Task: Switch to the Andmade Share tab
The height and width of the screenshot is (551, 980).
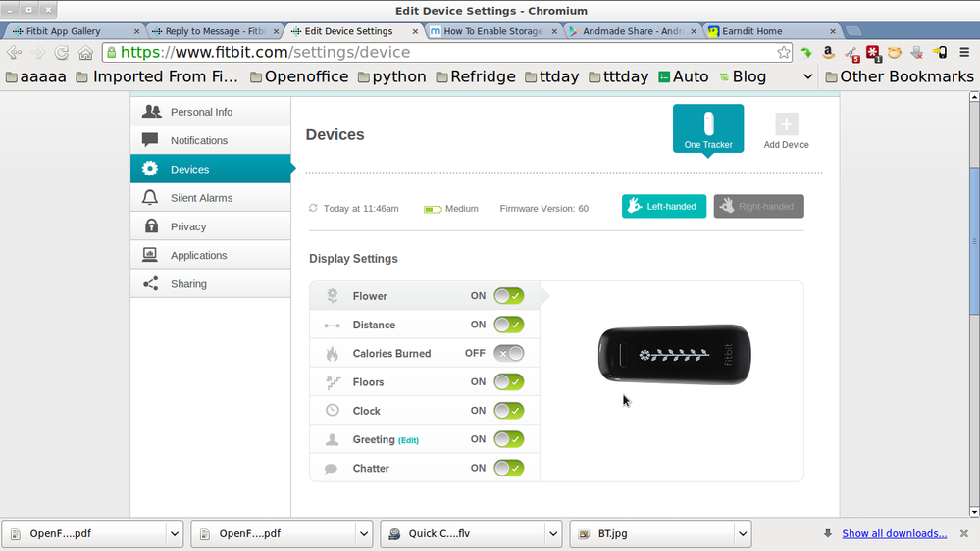Action: tap(633, 31)
